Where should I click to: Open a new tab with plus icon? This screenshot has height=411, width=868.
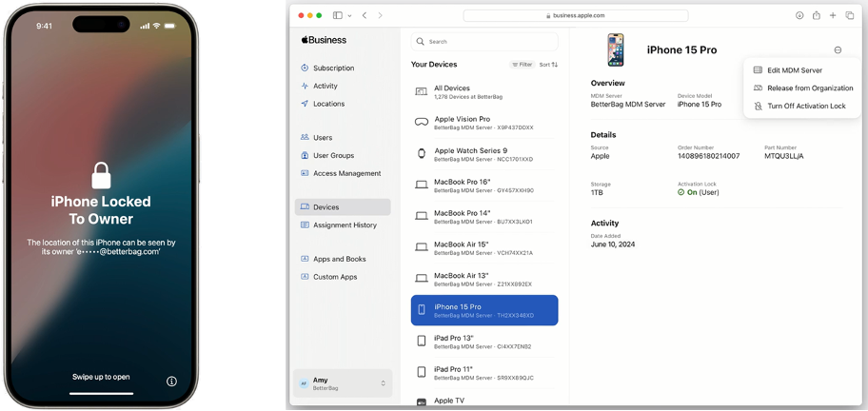(x=833, y=15)
